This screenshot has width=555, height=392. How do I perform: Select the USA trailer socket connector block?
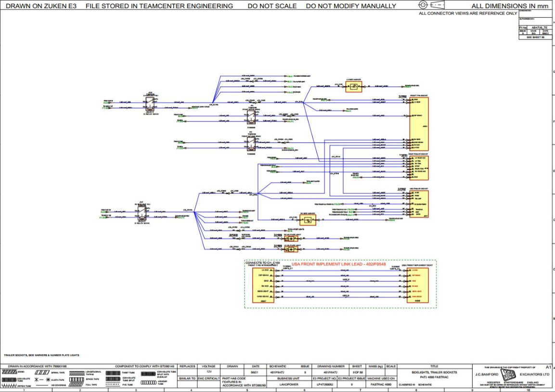point(419,204)
